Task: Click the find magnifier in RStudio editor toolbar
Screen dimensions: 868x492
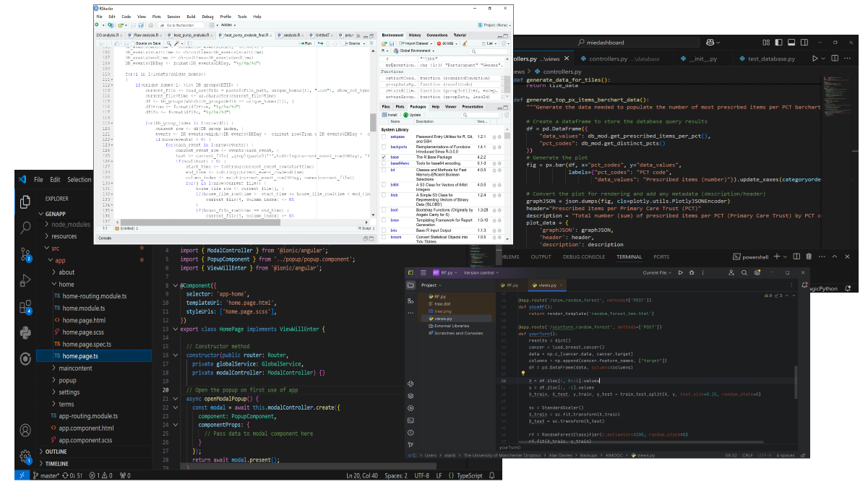Action: pos(168,43)
